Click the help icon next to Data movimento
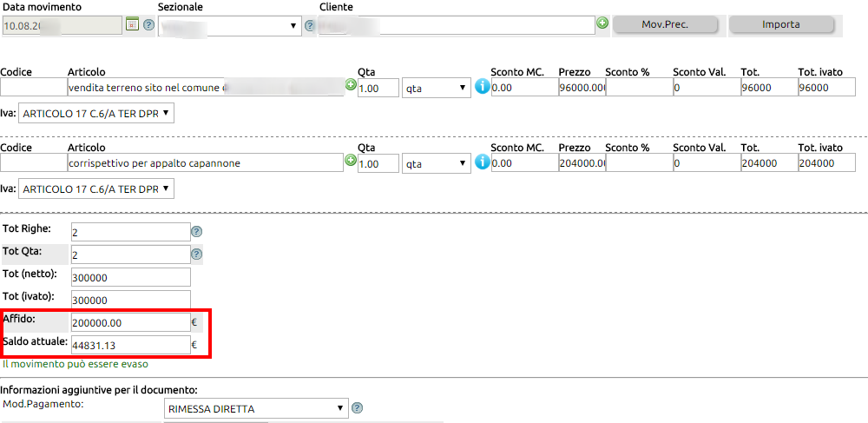The image size is (868, 423). pos(148,24)
